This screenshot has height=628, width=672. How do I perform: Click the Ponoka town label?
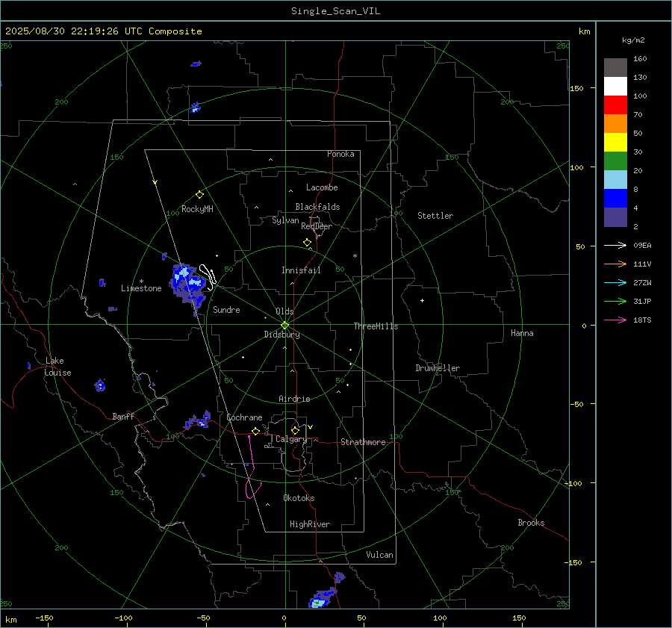coord(340,154)
